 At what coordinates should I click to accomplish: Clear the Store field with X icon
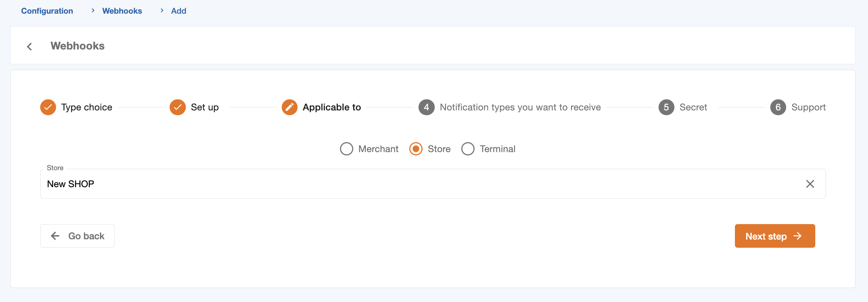[810, 184]
